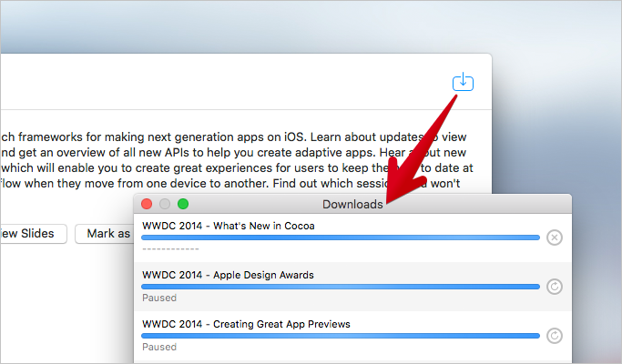Resume the Apple Design Awards download
622x364 pixels.
pyautogui.click(x=555, y=287)
